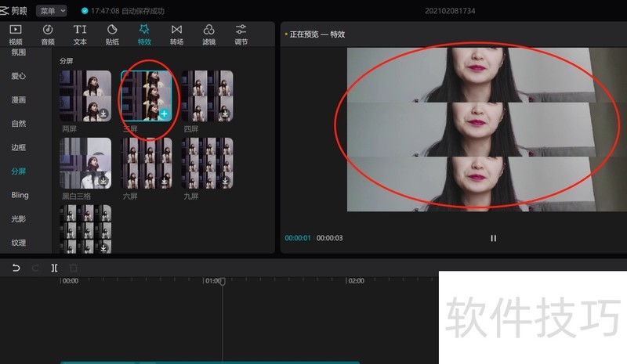Click the redo arrow in timeline toolbar
This screenshot has height=364, width=627.
pyautogui.click(x=35, y=268)
